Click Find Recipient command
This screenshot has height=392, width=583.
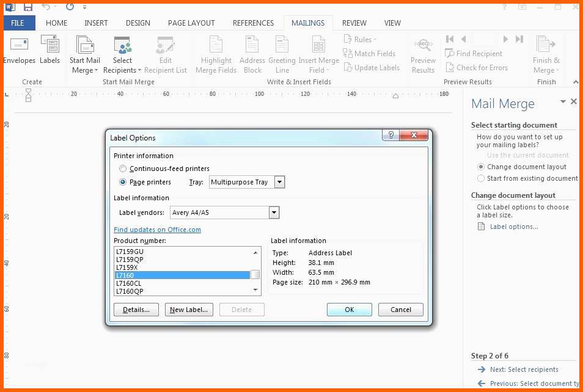click(474, 54)
